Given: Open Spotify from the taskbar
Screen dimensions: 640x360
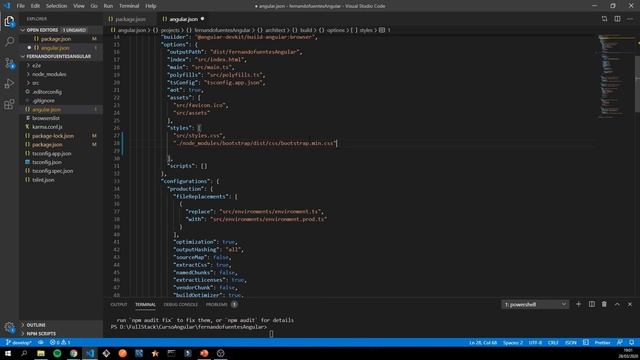Looking at the screenshot, I should click(x=57, y=353).
